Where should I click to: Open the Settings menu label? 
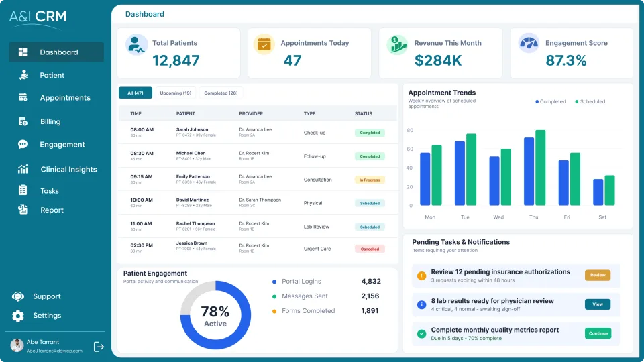[x=47, y=315]
